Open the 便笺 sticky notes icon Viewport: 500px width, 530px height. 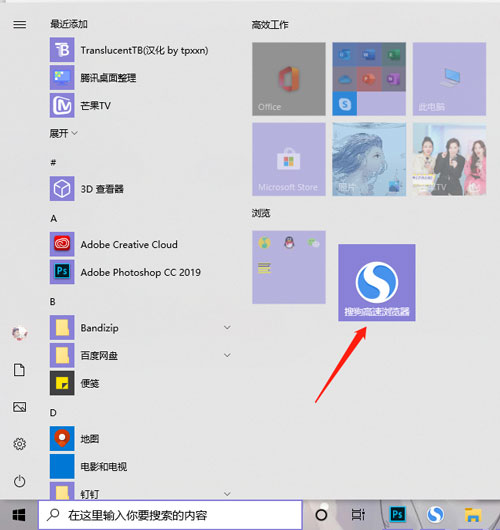pos(62,383)
